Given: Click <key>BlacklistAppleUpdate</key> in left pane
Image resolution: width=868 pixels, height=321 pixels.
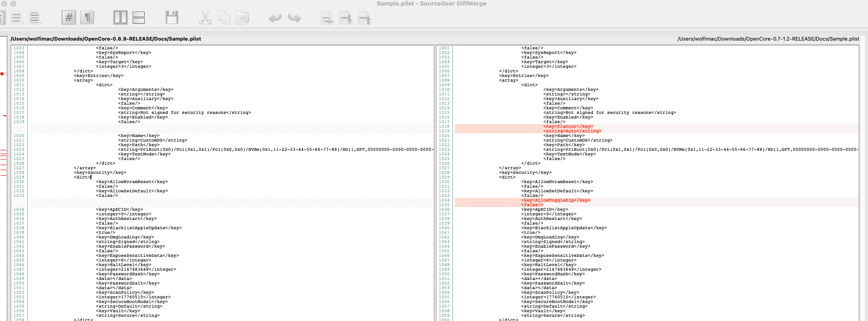Looking at the screenshot, I should [139, 228].
